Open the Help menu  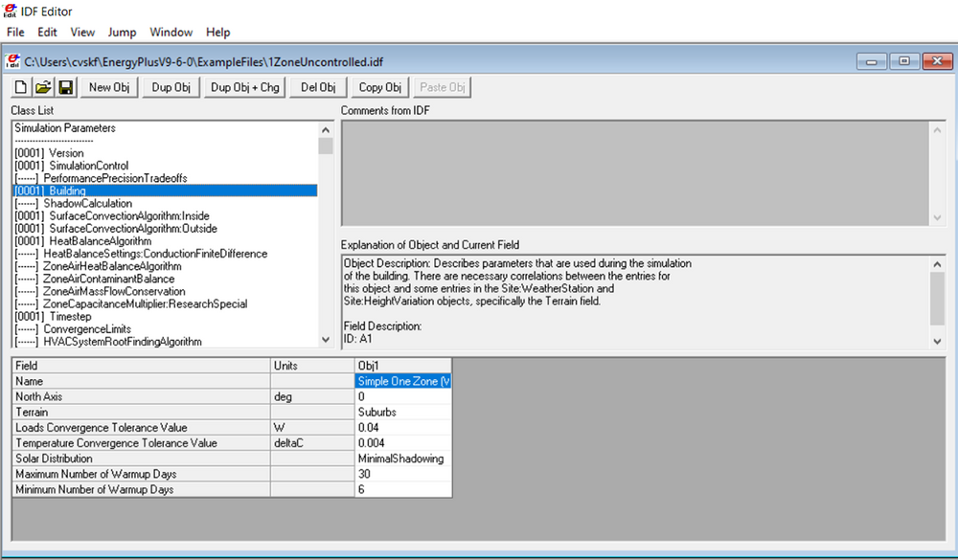217,32
